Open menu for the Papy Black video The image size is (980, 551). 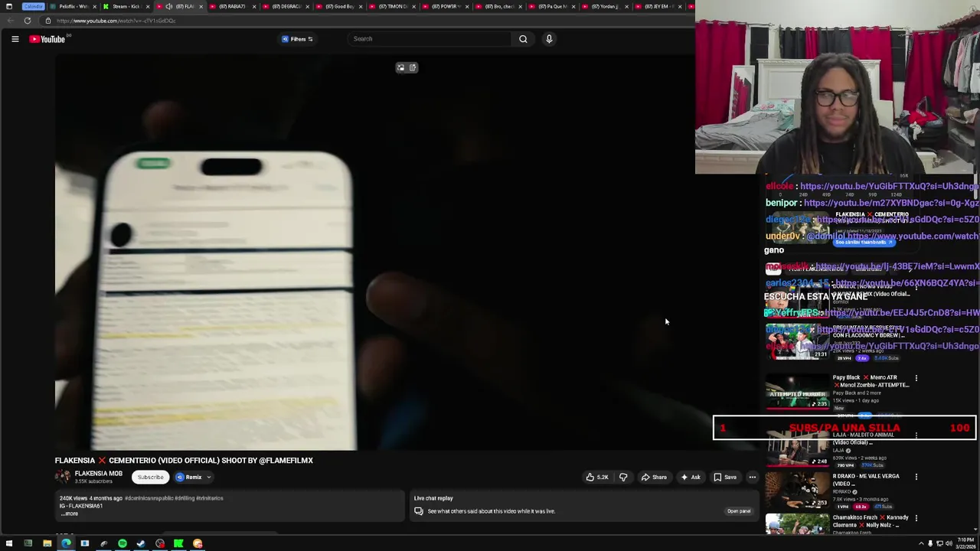coord(916,377)
